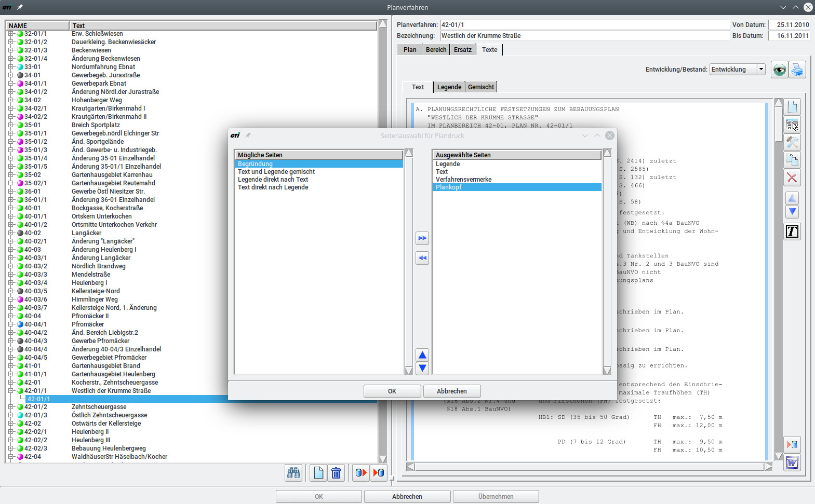Click double left arrow to remove page
Image resolution: width=815 pixels, height=504 pixels.
click(422, 258)
